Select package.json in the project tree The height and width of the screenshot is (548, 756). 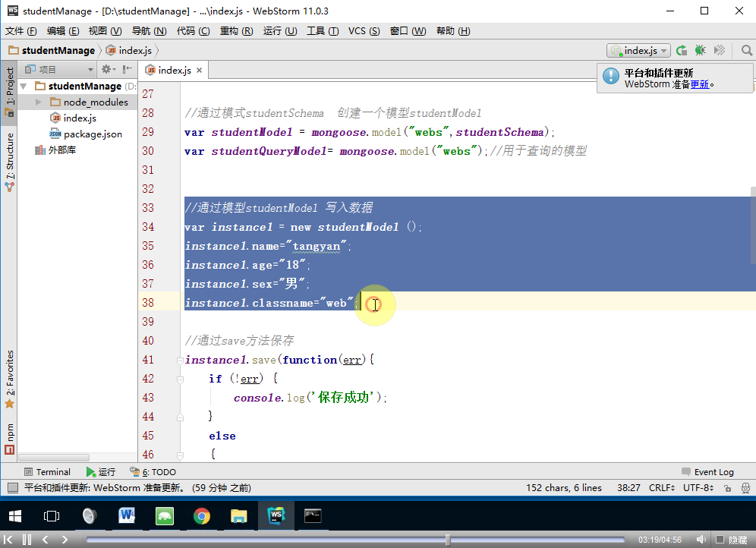93,134
